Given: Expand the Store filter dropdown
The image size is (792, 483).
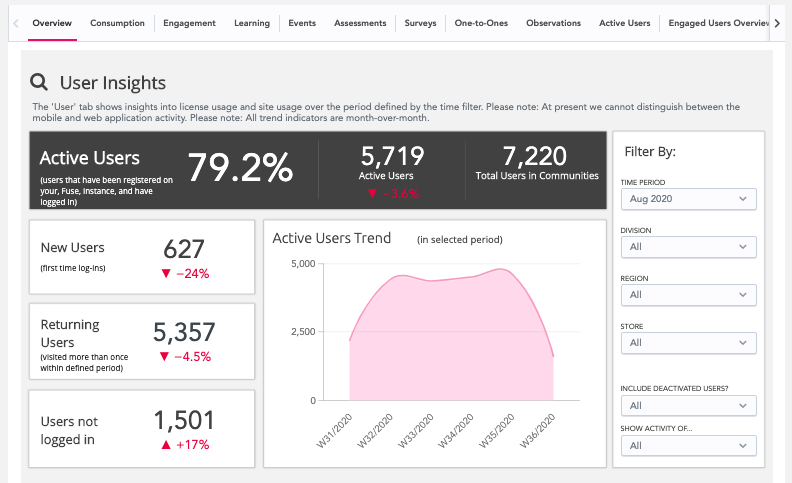Looking at the screenshot, I should [x=688, y=343].
